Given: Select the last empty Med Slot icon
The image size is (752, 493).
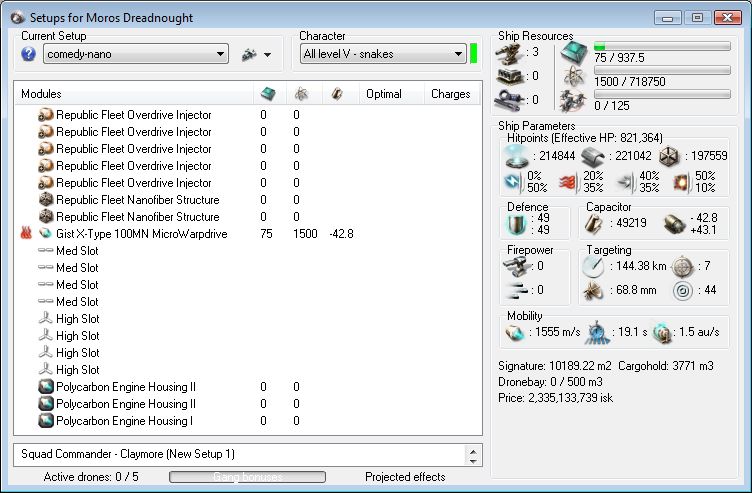Looking at the screenshot, I should 46,302.
